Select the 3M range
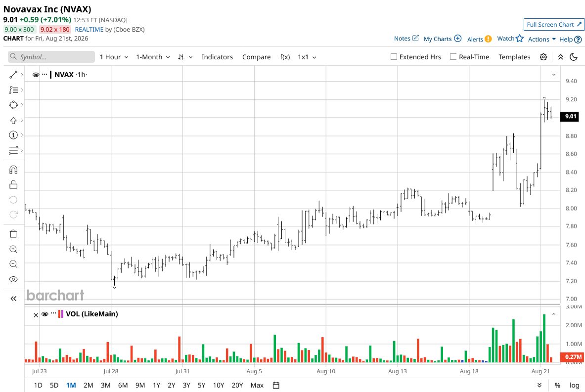The image size is (585, 392). pos(106,385)
